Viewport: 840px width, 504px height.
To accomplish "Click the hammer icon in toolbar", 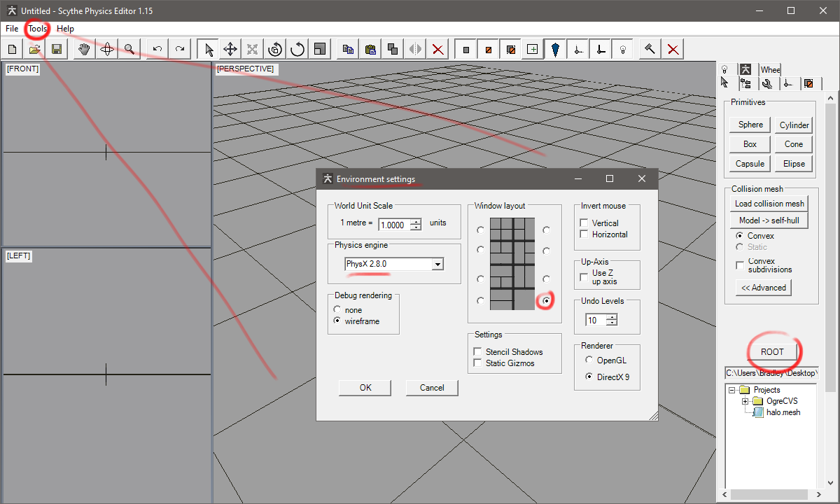I will click(x=650, y=49).
